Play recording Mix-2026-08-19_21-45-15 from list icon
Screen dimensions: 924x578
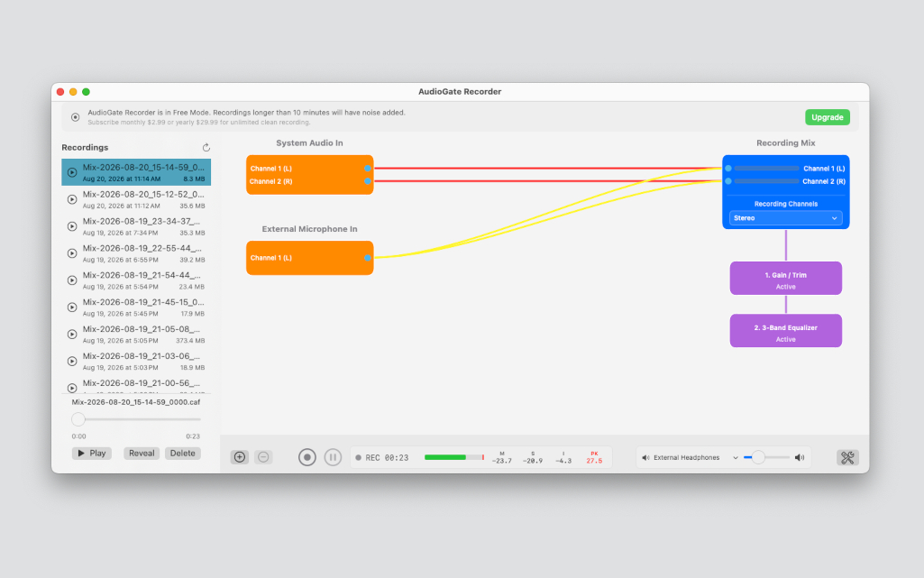click(72, 307)
